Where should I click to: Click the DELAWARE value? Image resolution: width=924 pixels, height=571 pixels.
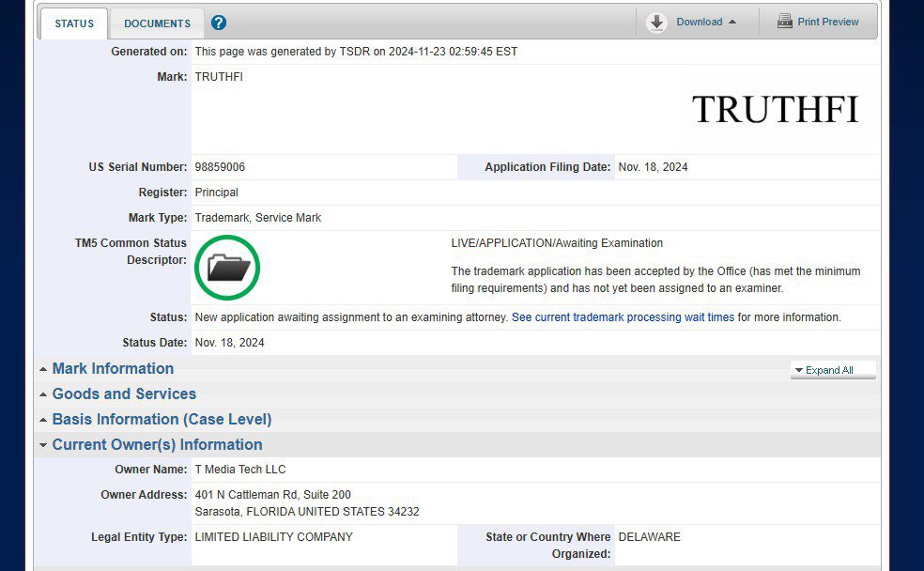[x=650, y=537]
